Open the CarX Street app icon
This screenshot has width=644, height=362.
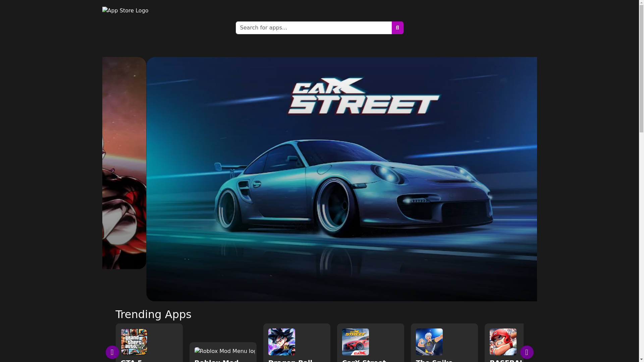[x=356, y=342]
